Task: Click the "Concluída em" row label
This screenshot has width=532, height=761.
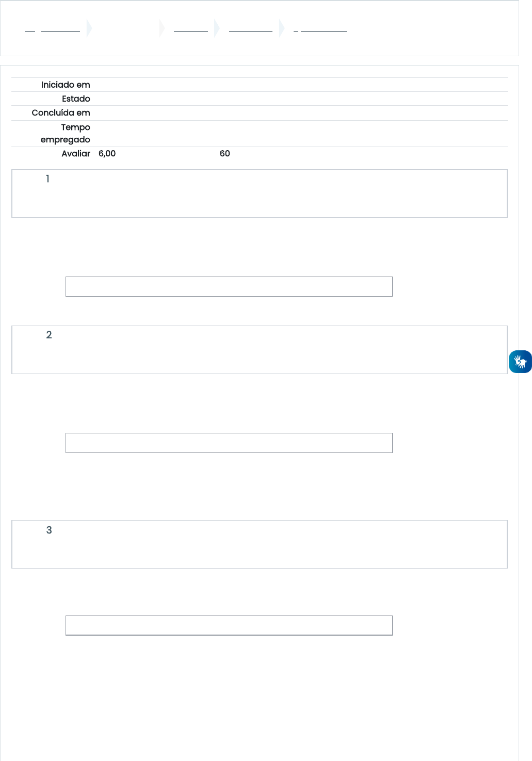Action: click(61, 112)
